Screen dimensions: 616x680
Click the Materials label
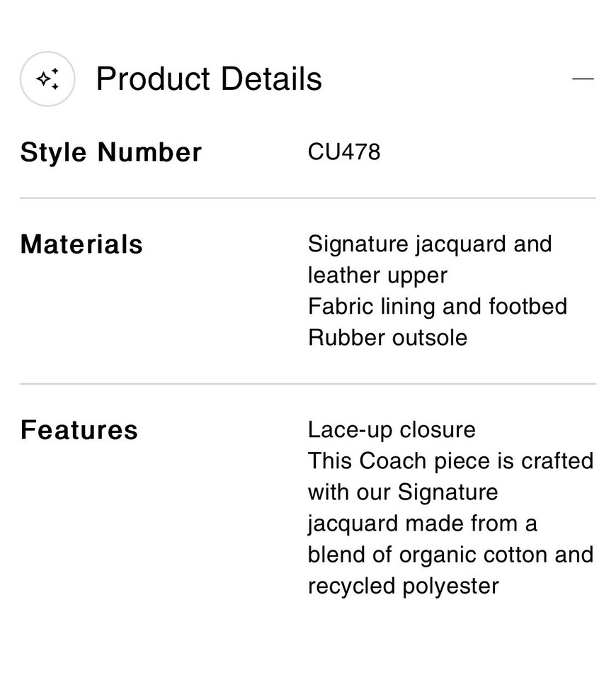coord(81,244)
